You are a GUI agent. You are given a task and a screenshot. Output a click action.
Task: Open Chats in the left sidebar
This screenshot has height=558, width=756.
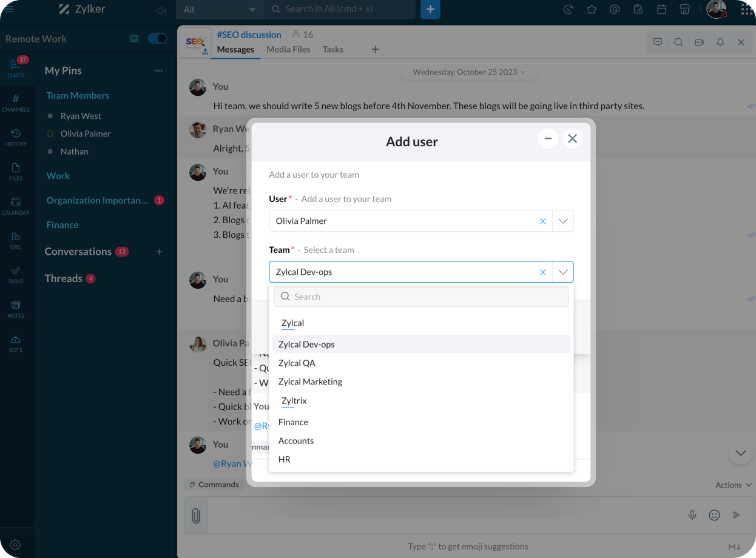point(16,68)
